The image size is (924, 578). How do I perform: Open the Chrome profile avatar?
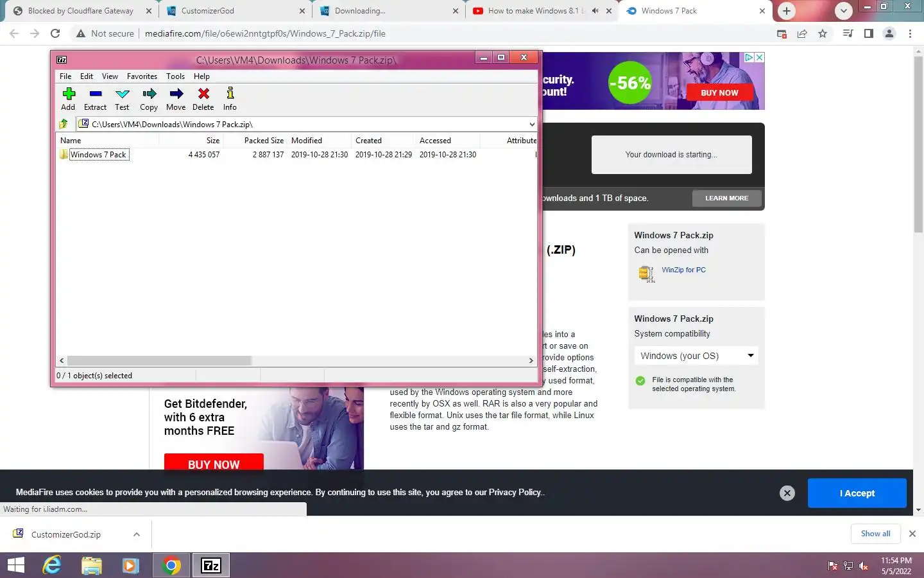point(889,33)
